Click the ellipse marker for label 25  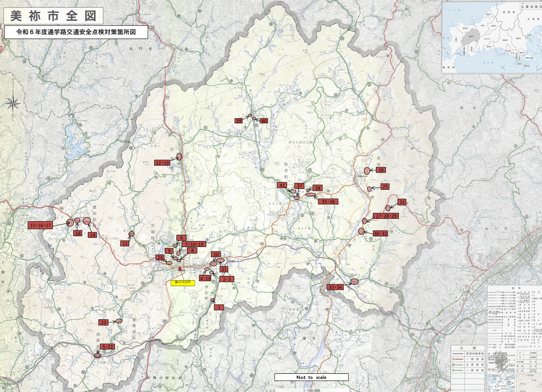369,189
